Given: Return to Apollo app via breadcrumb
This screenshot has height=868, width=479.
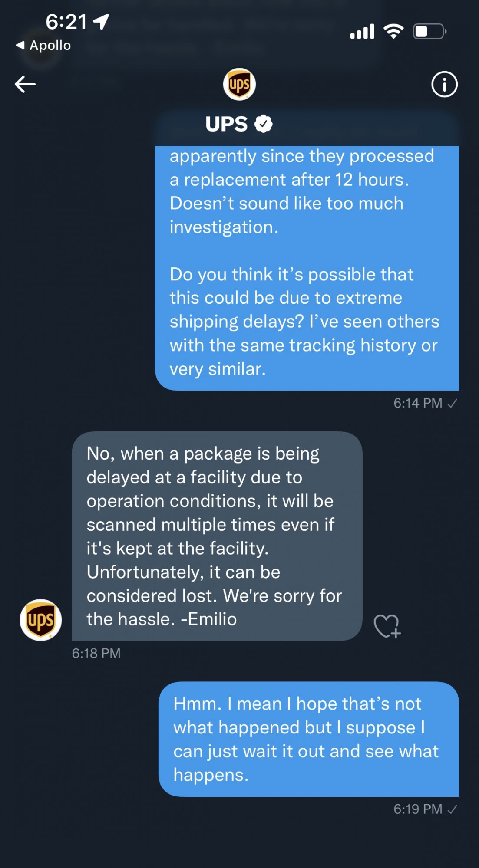Looking at the screenshot, I should pos(43,45).
